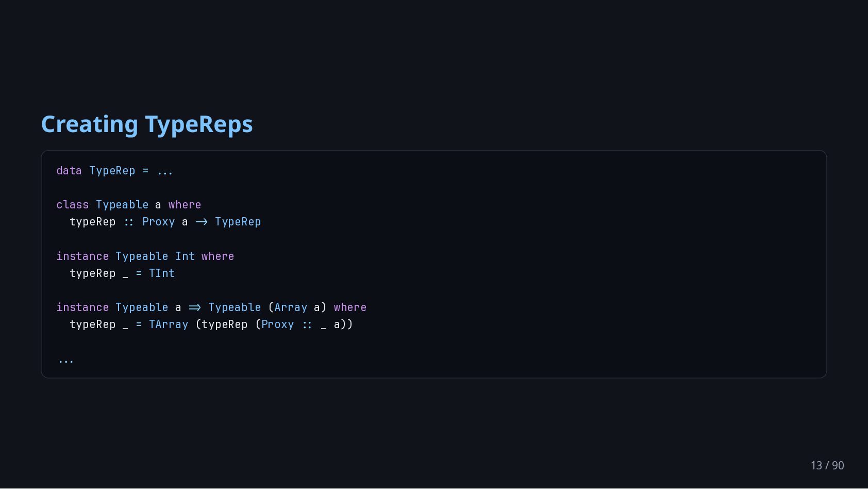Click the 'Creating TypeReps' slide title
The image size is (868, 489).
(x=147, y=124)
